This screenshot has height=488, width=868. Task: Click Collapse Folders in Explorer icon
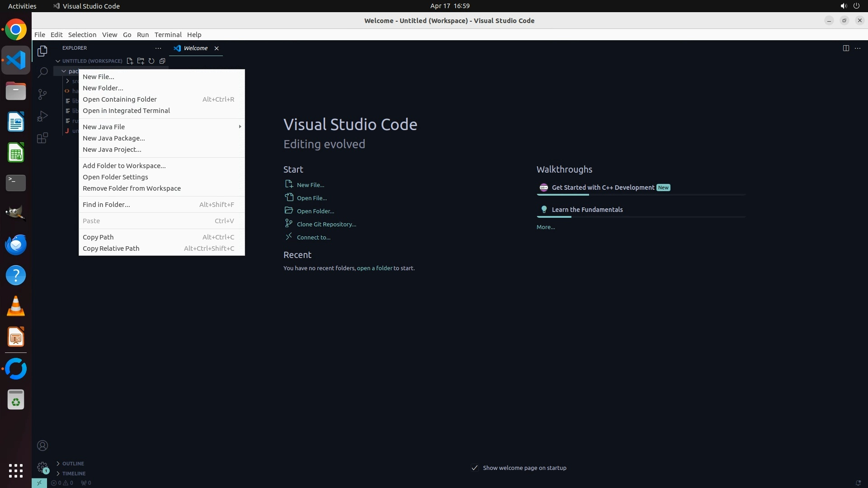[x=162, y=61]
